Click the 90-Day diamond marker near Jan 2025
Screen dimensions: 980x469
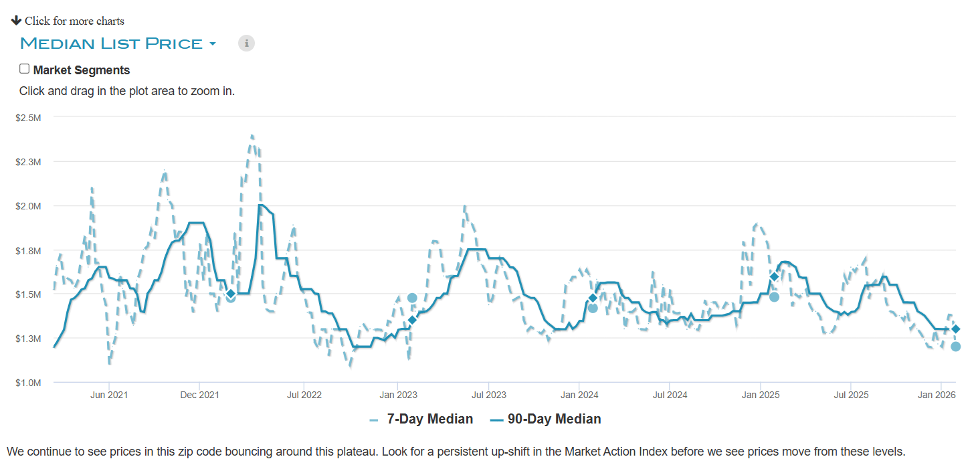[774, 276]
